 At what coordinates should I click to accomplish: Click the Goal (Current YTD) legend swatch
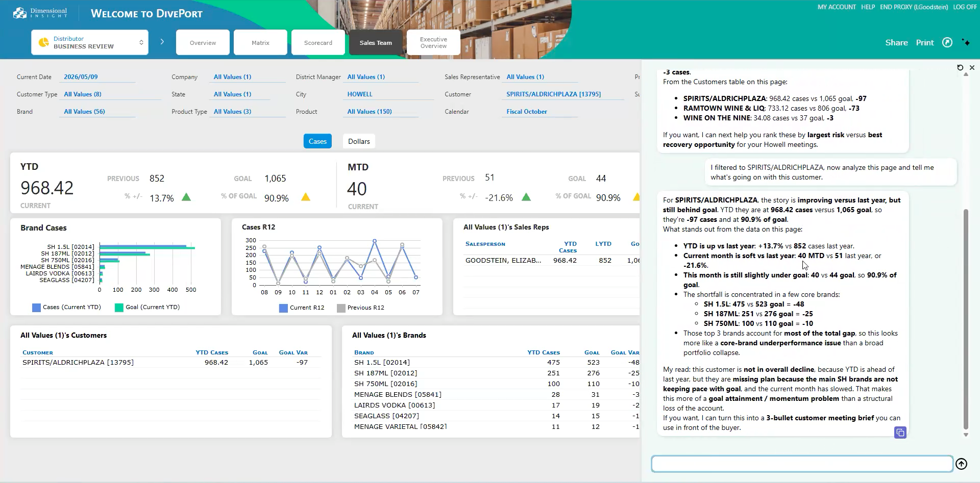coord(119,308)
